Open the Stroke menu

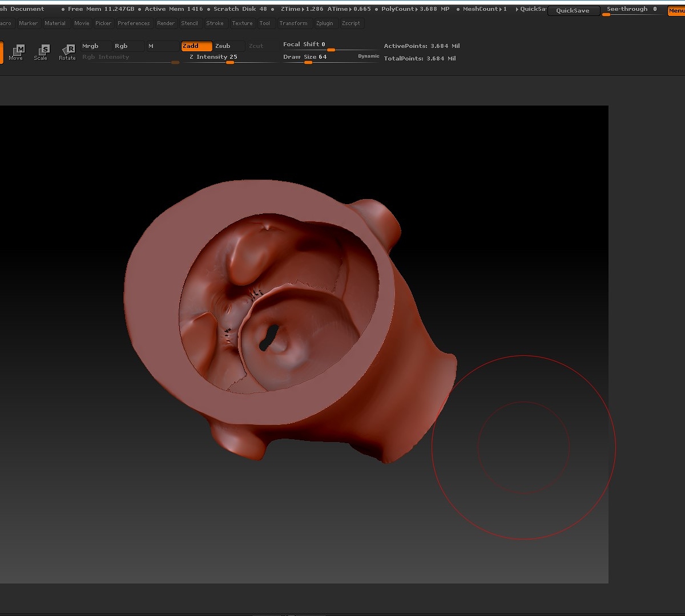[x=215, y=23]
